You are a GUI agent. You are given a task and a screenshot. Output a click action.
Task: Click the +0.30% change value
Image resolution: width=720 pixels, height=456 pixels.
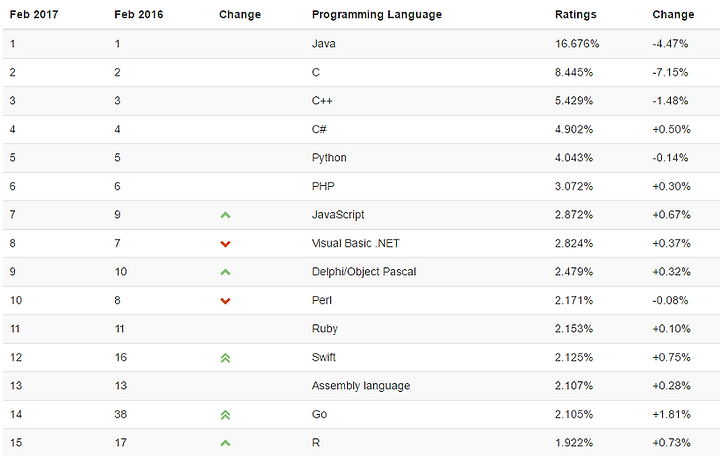[671, 186]
